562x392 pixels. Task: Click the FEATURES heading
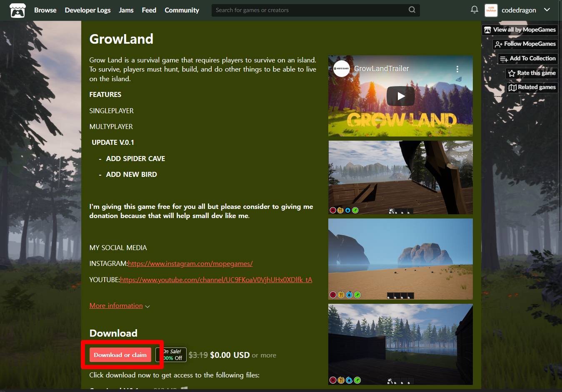[x=105, y=95]
